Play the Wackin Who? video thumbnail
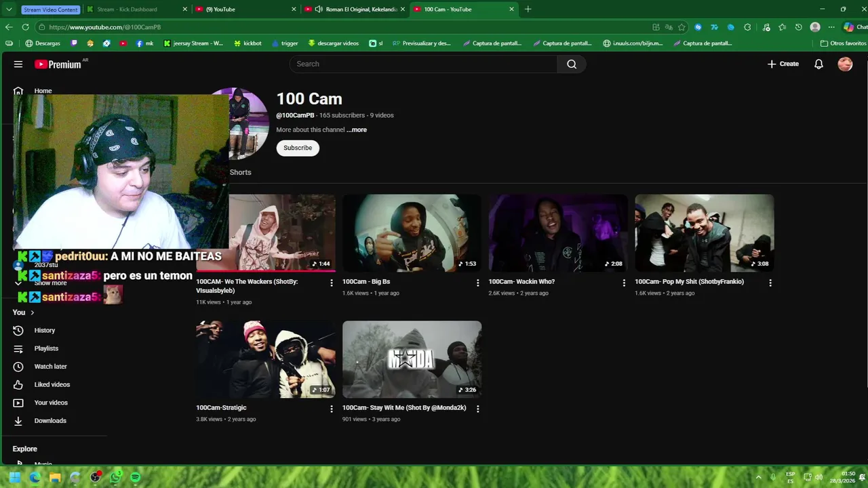 pyautogui.click(x=558, y=233)
